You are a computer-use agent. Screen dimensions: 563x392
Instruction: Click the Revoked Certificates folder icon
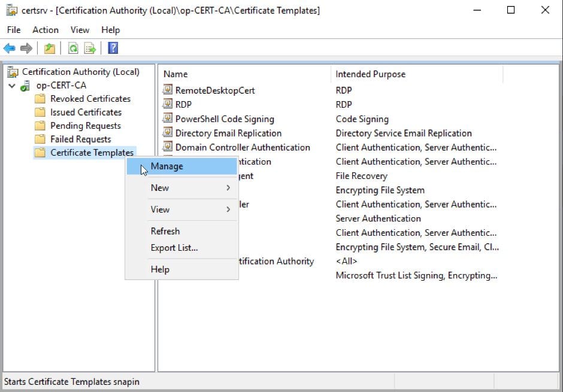(40, 99)
